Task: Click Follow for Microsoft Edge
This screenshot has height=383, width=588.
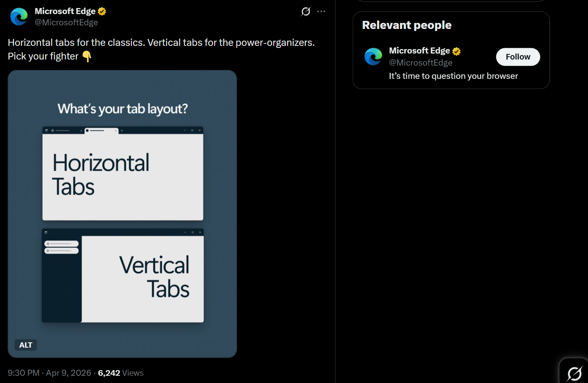Action: point(518,57)
